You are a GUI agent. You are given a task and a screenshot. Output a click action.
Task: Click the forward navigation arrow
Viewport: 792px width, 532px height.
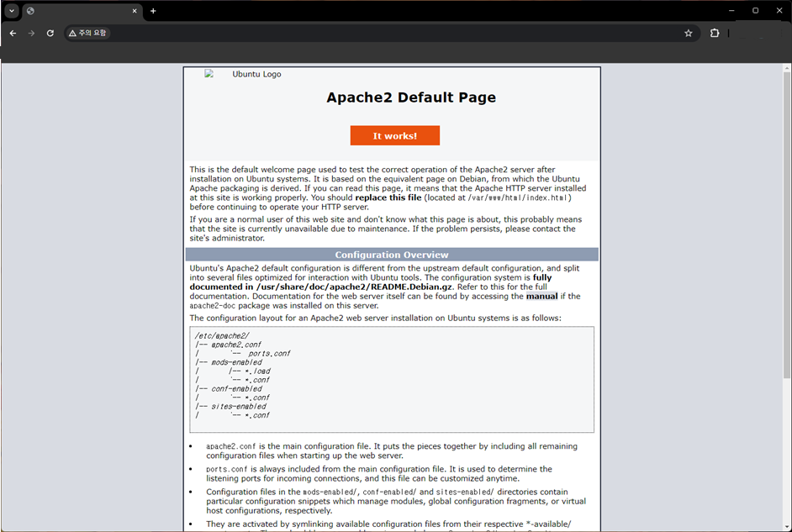pyautogui.click(x=31, y=34)
